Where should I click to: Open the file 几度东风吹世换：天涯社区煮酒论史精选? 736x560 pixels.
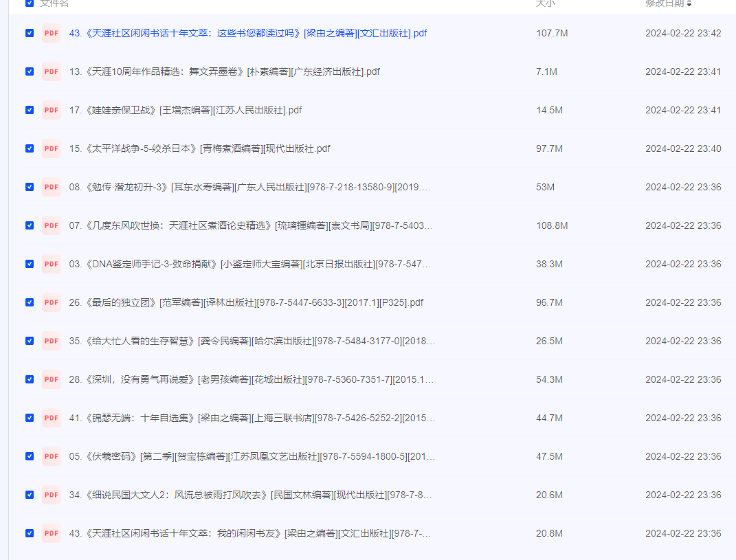(x=251, y=225)
